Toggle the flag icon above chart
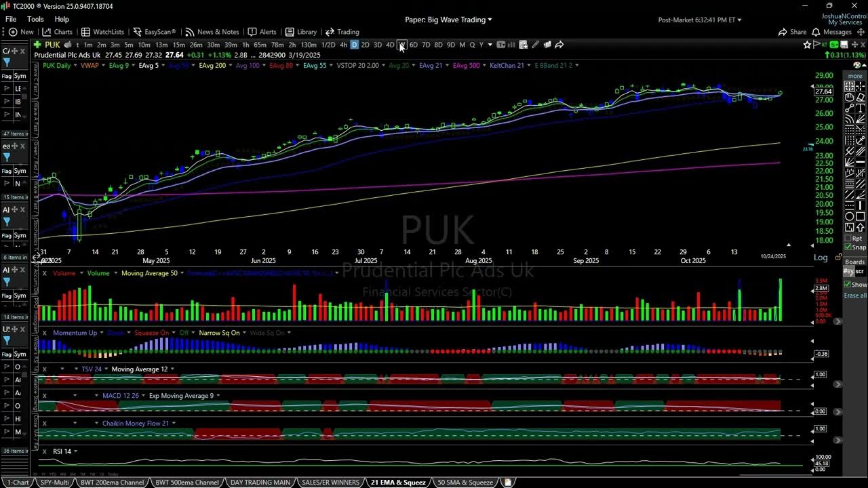This screenshot has height=488, width=868. tap(816, 45)
